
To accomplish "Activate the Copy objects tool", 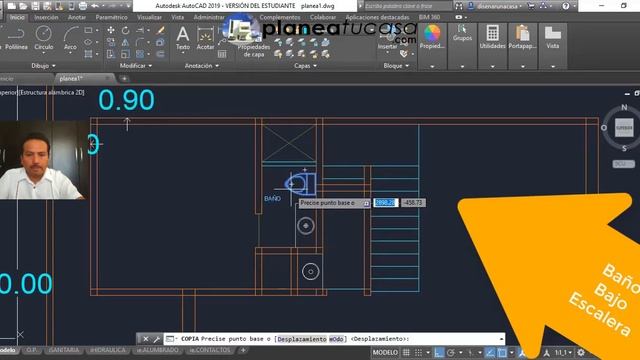I will pos(111,42).
